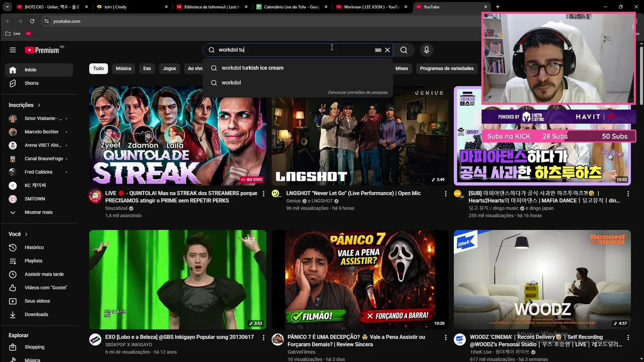Open Shorts from the sidebar
This screenshot has height=362, width=644.
[39, 83]
